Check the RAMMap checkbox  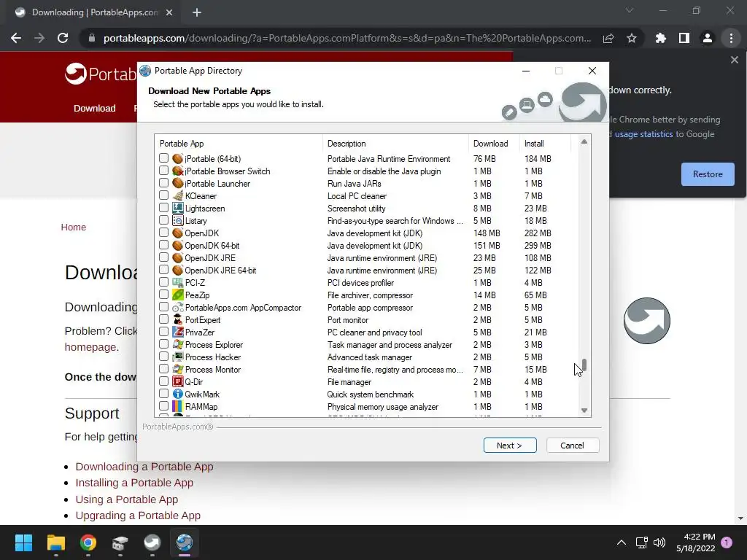164,406
